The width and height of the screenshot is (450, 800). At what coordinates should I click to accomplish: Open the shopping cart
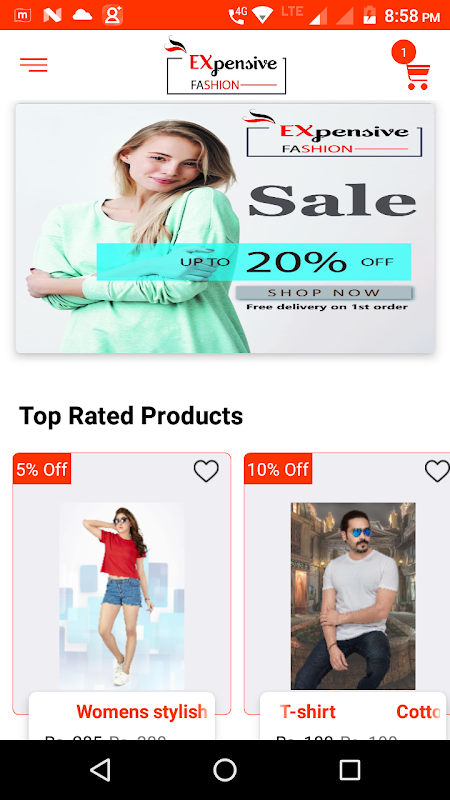click(418, 77)
